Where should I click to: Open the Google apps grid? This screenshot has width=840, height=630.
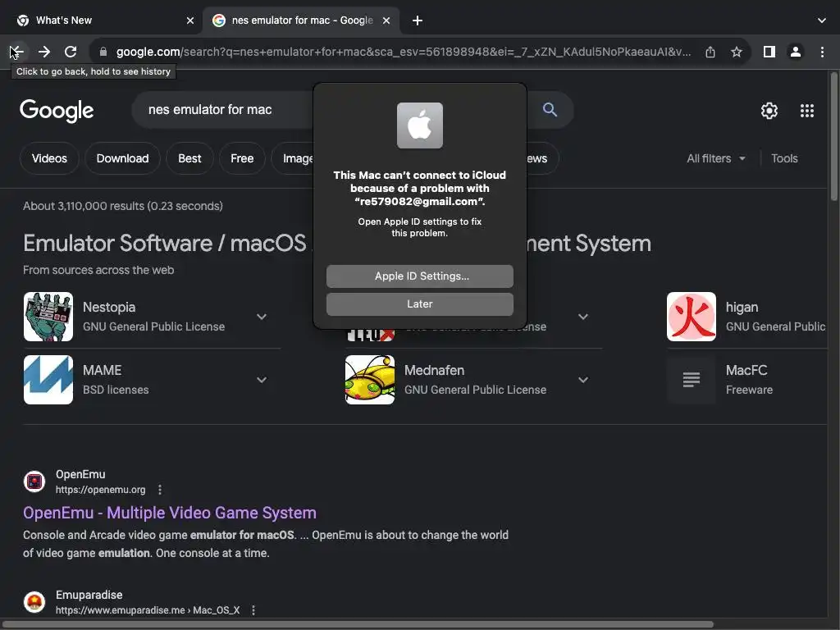coord(807,111)
